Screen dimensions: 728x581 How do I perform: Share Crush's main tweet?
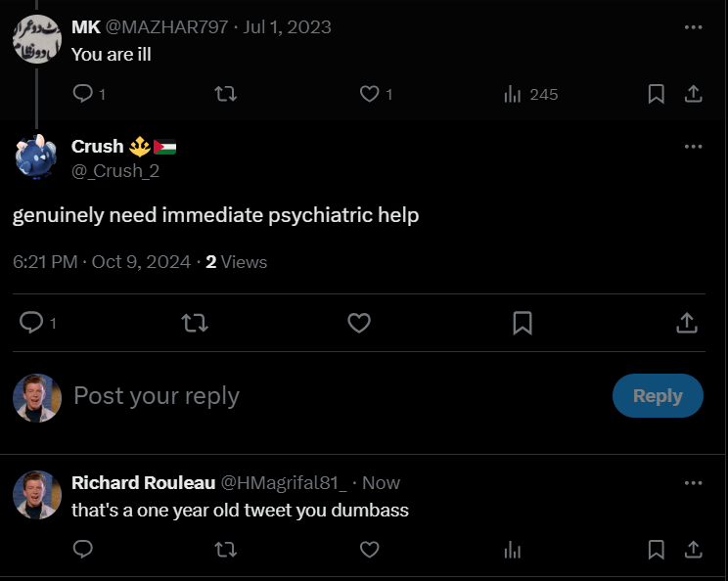[x=687, y=323]
